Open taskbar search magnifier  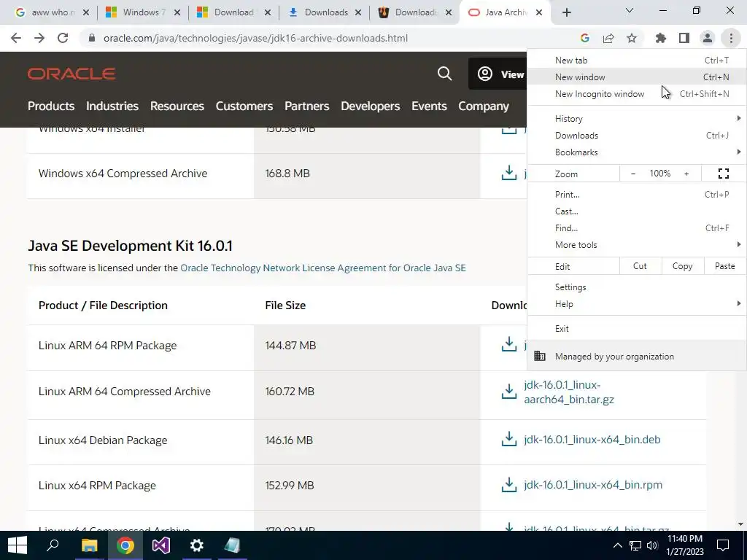tap(53, 545)
